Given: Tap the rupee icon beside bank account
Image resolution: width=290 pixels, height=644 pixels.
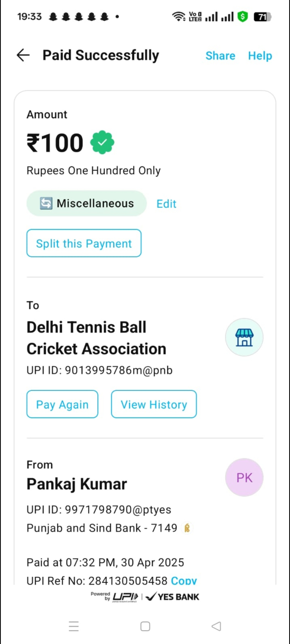Looking at the screenshot, I should (x=187, y=528).
